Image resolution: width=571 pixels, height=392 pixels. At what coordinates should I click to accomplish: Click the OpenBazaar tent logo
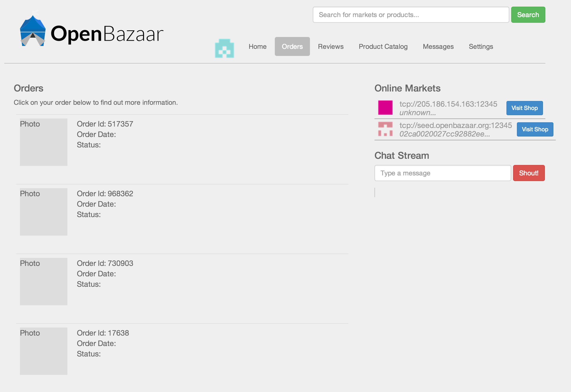[x=33, y=31]
